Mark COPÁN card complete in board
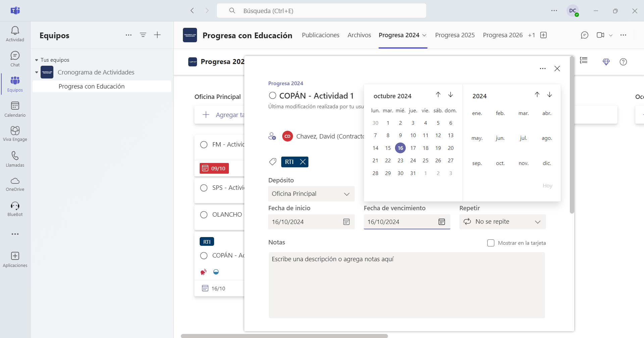Screen dimensions: 644x338 pos(204,256)
